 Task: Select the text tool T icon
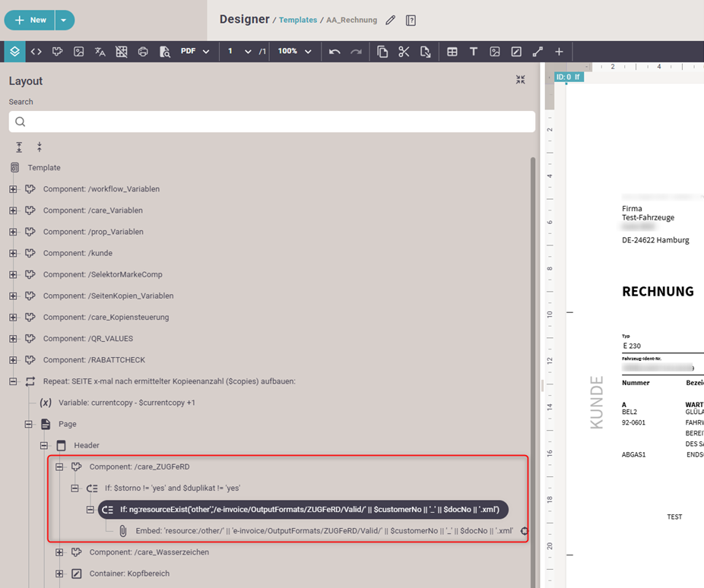pos(474,52)
